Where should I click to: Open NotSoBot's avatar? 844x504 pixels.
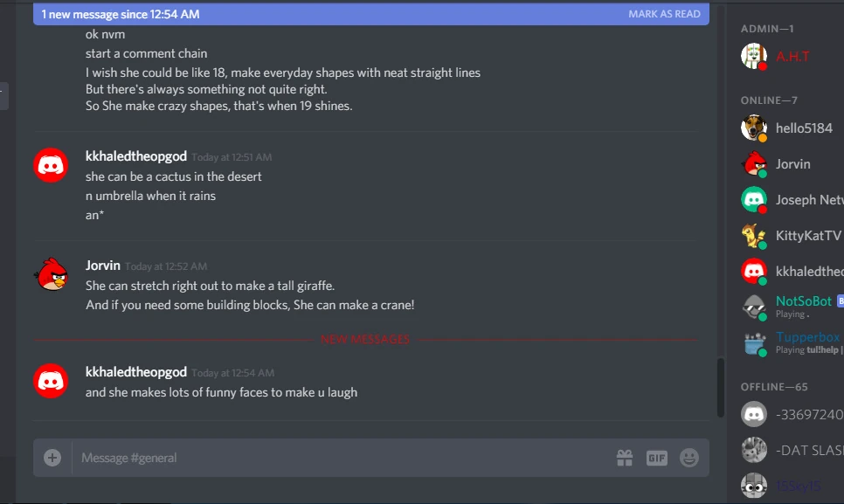pyautogui.click(x=753, y=307)
